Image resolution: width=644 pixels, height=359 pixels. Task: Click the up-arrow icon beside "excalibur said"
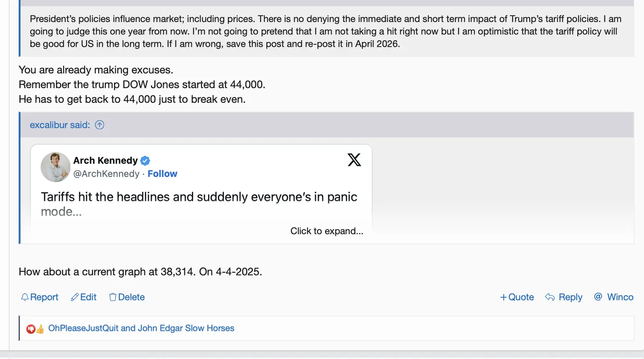[x=99, y=125]
